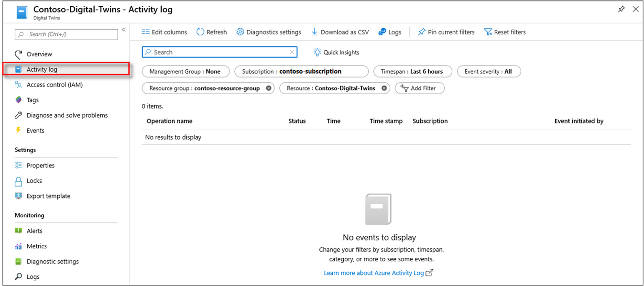Image resolution: width=644 pixels, height=286 pixels.
Task: Click the Overview icon in sidebar
Action: click(x=19, y=54)
